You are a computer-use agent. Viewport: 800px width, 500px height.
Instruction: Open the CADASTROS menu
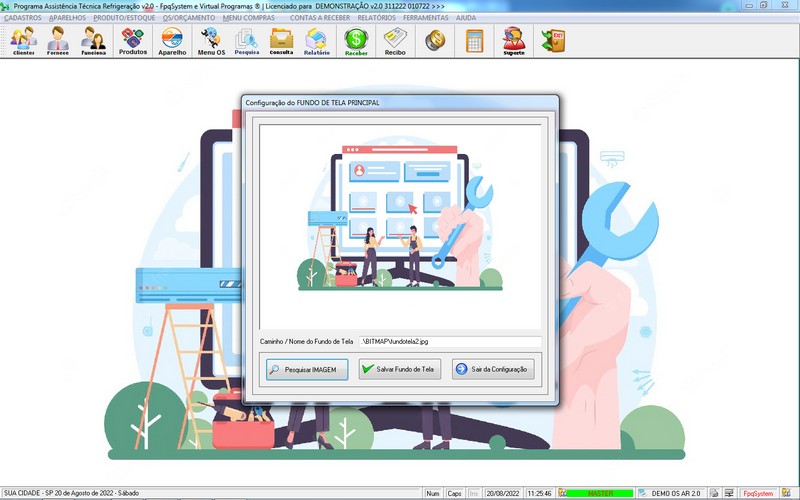point(22,17)
